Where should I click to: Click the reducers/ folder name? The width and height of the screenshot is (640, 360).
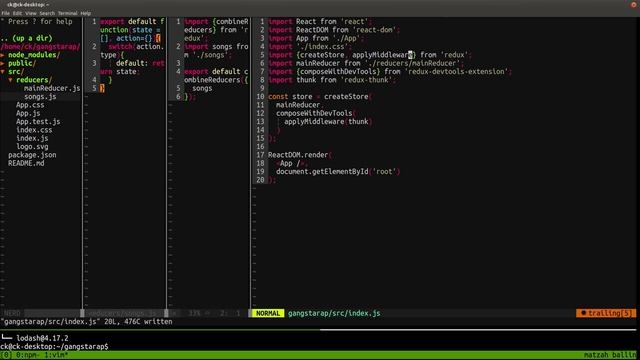34,80
